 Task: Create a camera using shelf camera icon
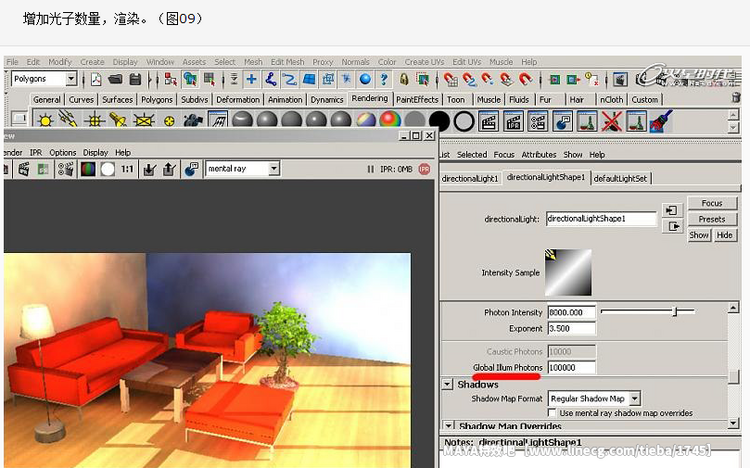click(x=193, y=120)
